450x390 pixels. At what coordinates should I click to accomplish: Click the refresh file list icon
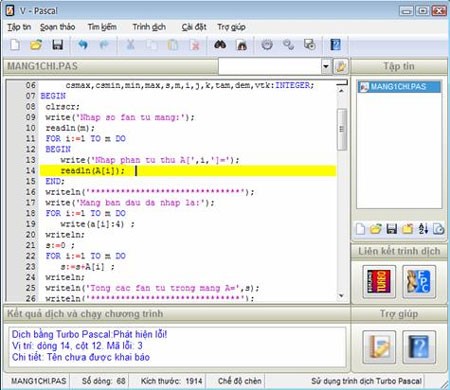click(x=439, y=229)
